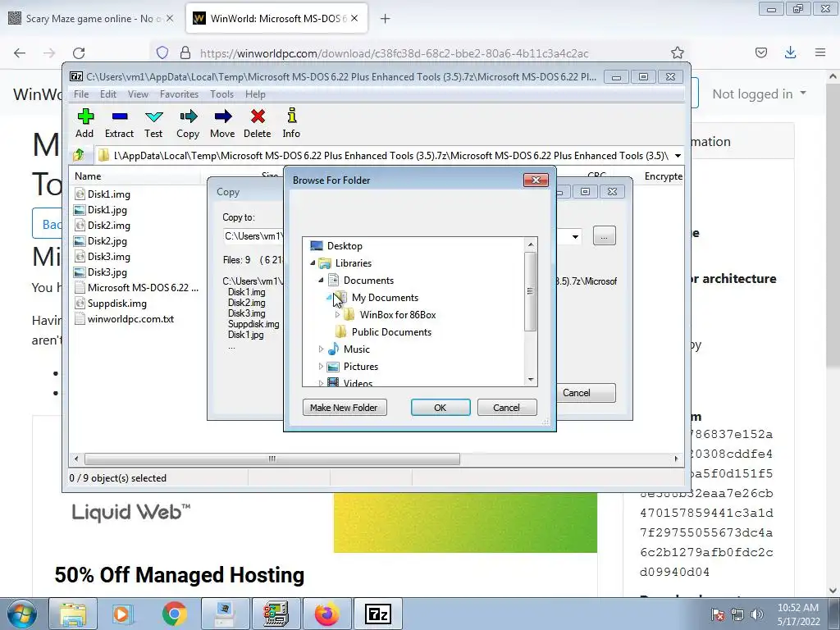Click the Firefox taskbar icon

click(326, 614)
